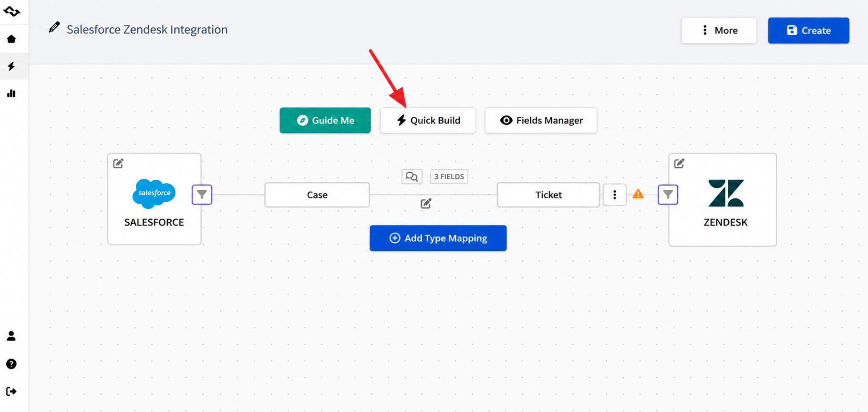Click the Salesforce Zendesk Integration title
868x412 pixels.
point(147,30)
